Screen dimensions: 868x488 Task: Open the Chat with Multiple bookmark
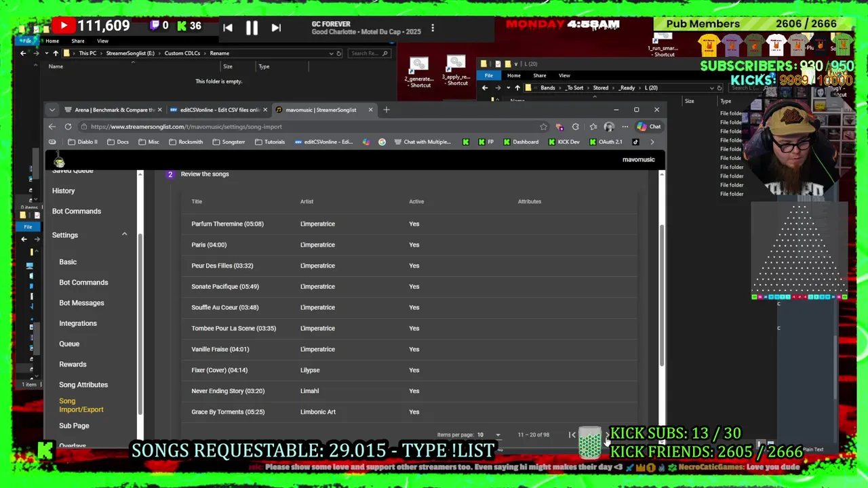[x=422, y=142]
